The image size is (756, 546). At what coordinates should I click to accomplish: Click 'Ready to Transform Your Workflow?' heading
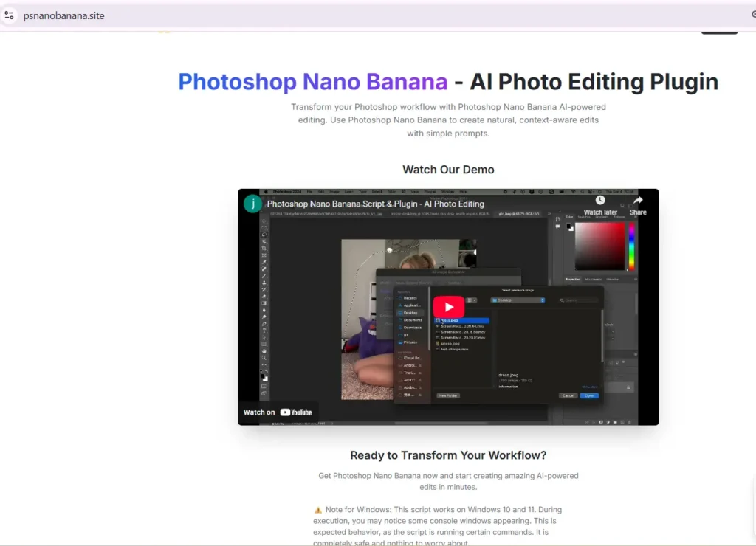pyautogui.click(x=448, y=455)
